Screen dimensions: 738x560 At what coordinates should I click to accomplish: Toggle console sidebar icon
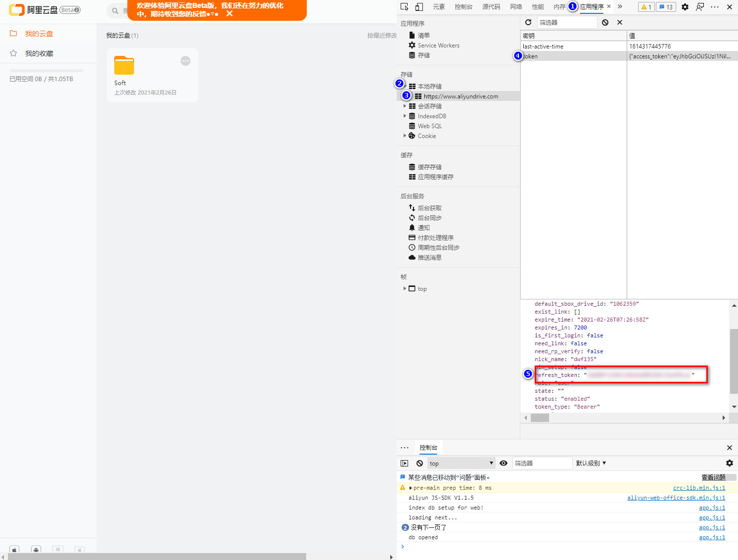click(405, 463)
